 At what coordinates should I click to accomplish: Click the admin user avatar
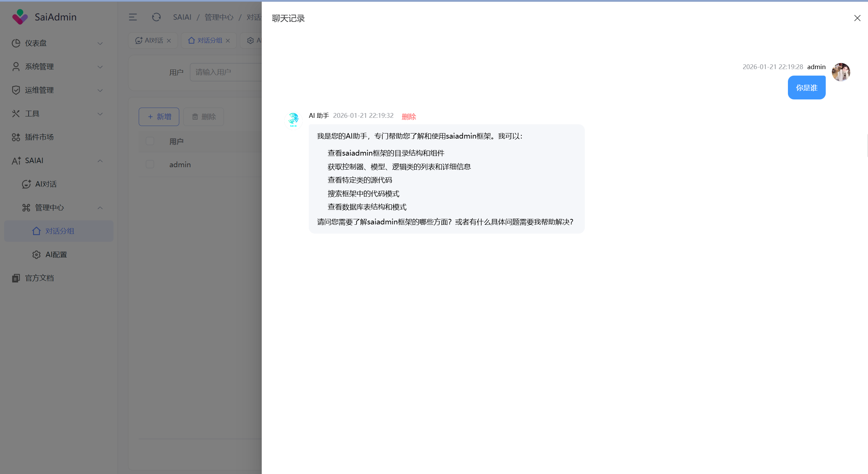coord(840,72)
